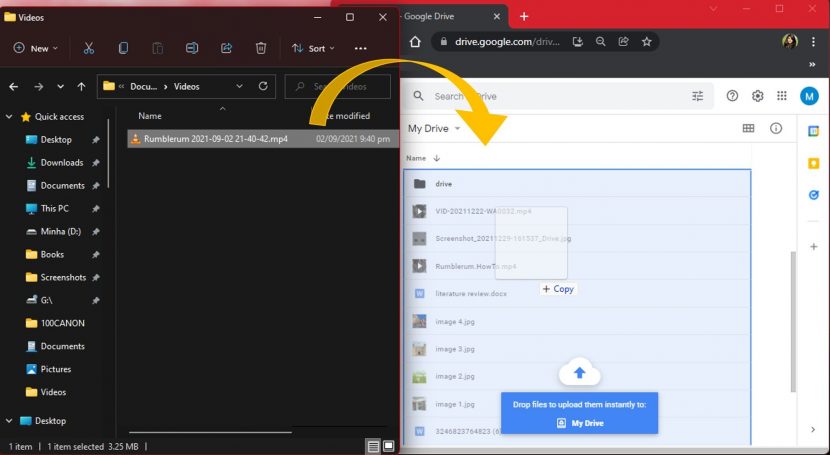The image size is (830, 455).
Task: Open the Books folder in sidebar
Action: pos(52,254)
